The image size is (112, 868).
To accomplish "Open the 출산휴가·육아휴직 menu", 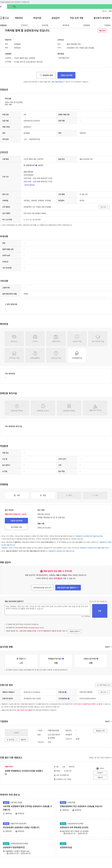I will click(x=102, y=18).
